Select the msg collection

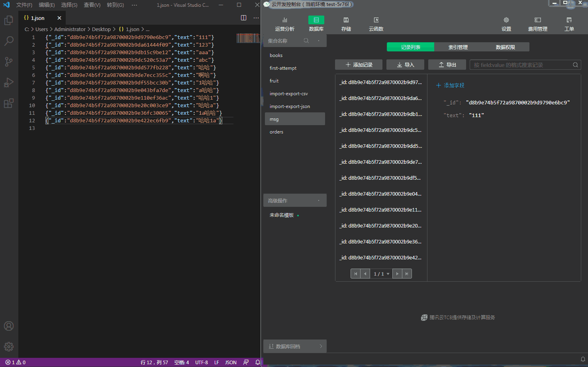coord(295,119)
